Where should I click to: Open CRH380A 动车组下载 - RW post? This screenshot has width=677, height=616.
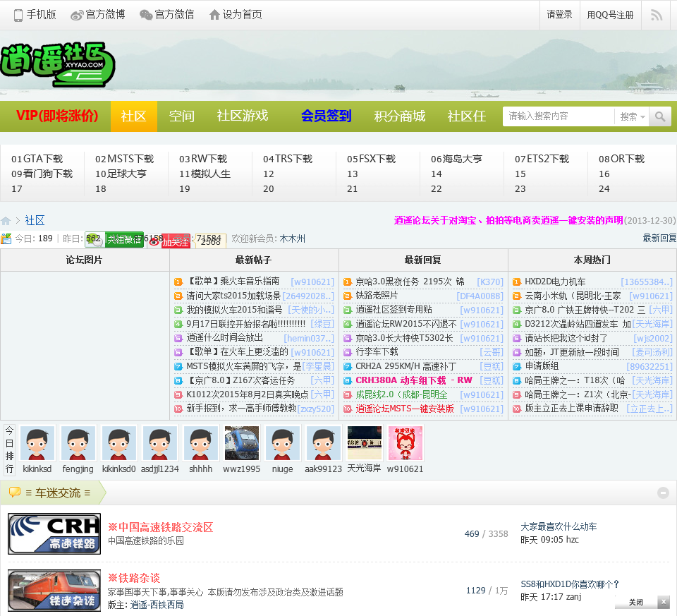tap(414, 380)
